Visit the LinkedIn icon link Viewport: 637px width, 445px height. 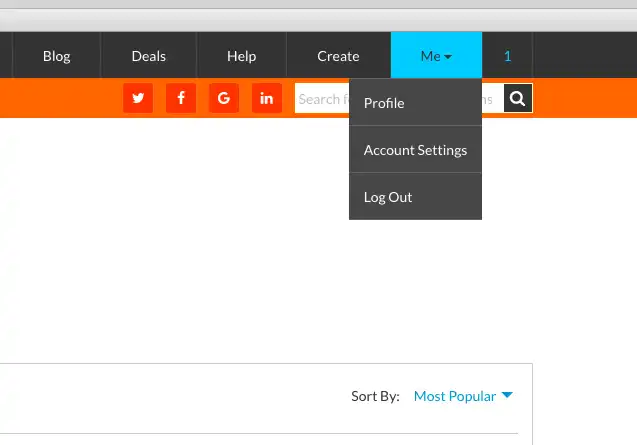click(267, 98)
